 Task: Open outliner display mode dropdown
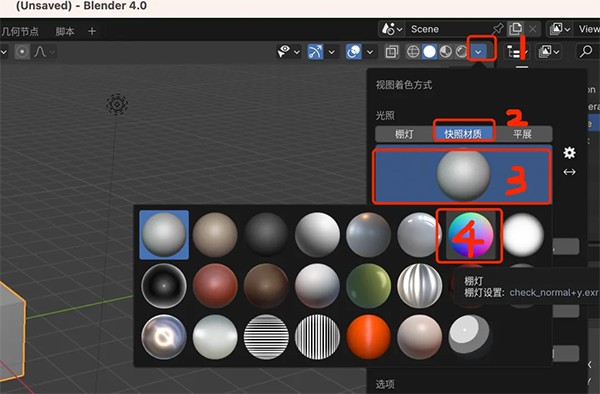(x=549, y=52)
